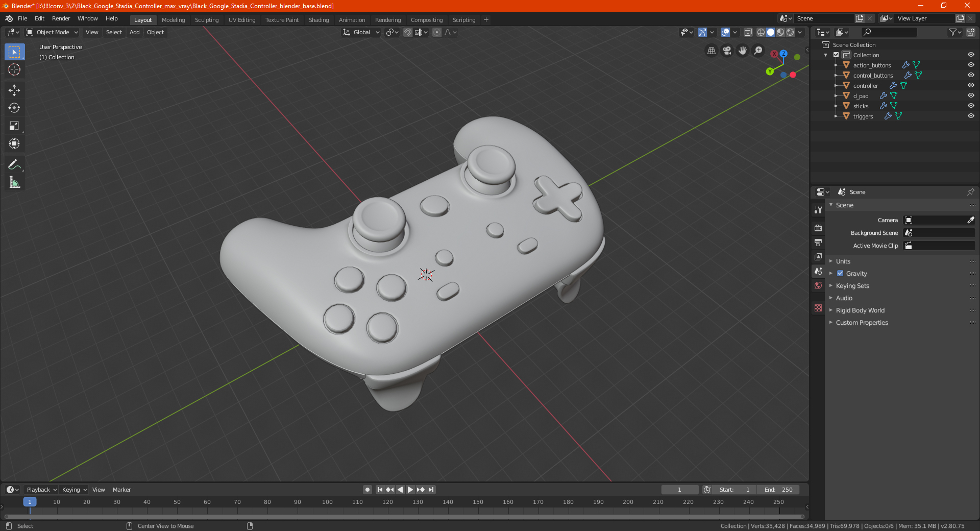Hide the action_buttons object
This screenshot has width=980, height=531.
coord(971,65)
